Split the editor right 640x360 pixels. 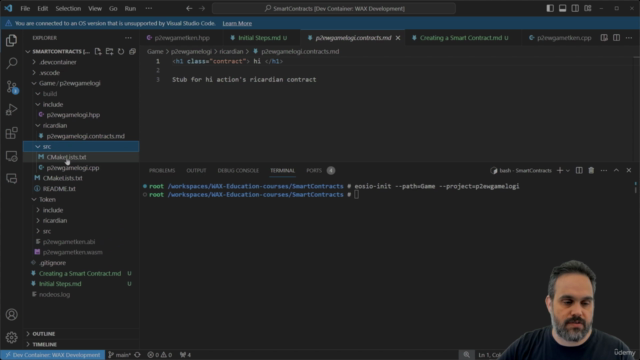[616, 38]
